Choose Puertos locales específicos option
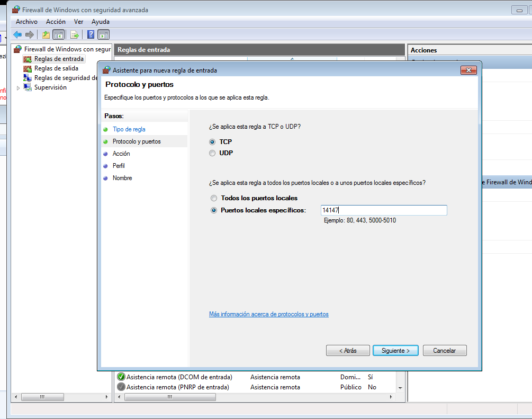The image size is (532, 419). click(214, 210)
